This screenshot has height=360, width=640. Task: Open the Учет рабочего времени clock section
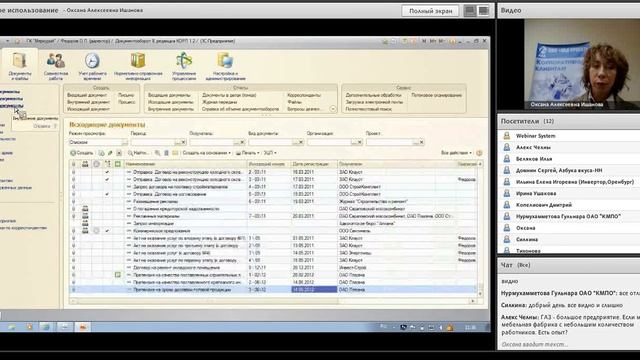point(92,65)
